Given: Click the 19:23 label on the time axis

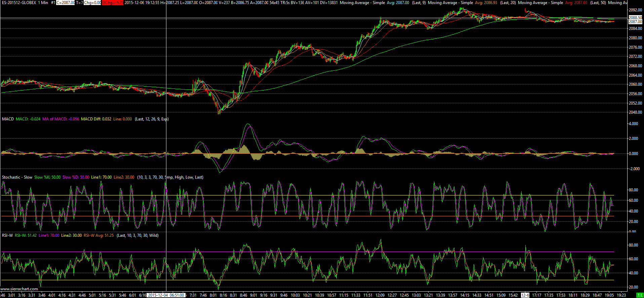Looking at the screenshot, I should tap(621, 295).
